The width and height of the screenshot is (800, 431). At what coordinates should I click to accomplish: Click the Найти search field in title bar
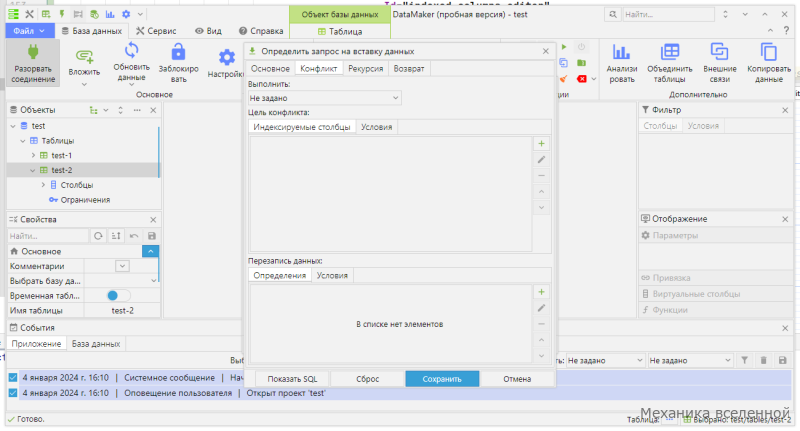click(x=668, y=14)
